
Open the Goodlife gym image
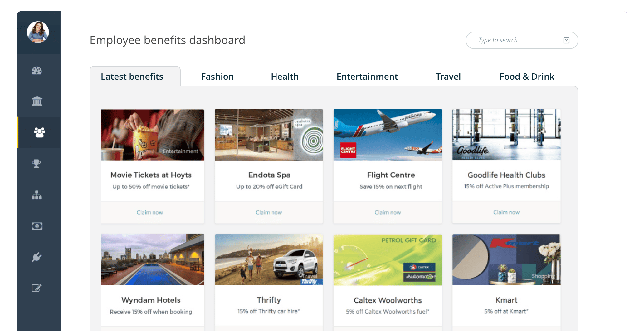[x=506, y=135]
